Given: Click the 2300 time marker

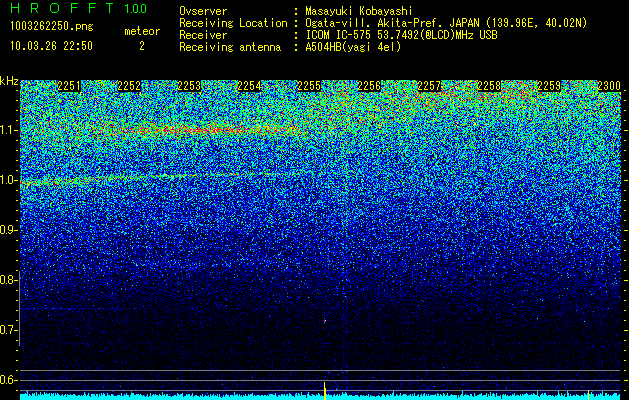Looking at the screenshot, I should click(609, 86).
